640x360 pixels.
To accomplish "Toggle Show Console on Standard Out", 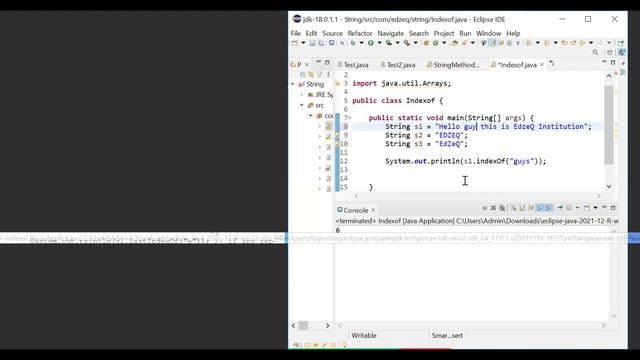I will point(540,208).
